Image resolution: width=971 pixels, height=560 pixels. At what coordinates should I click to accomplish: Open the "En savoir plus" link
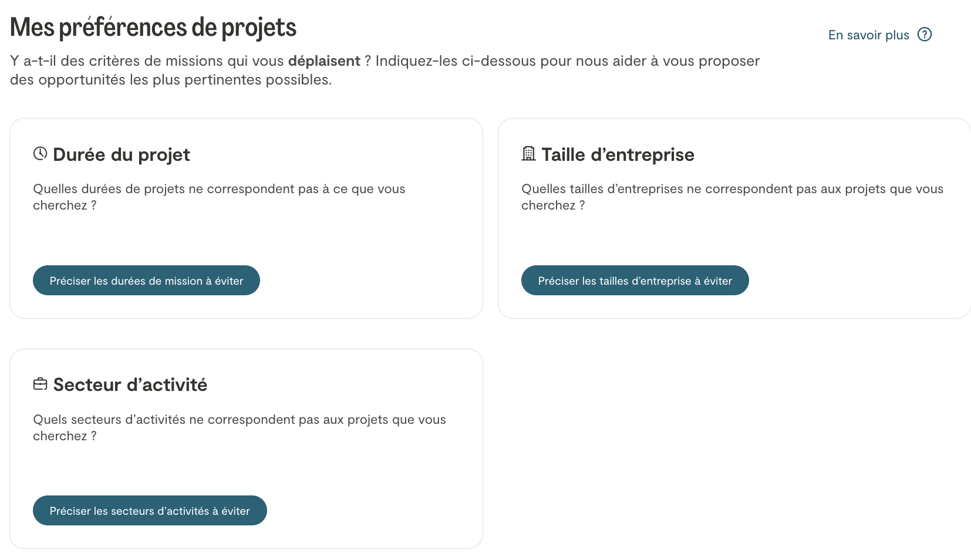pyautogui.click(x=868, y=35)
